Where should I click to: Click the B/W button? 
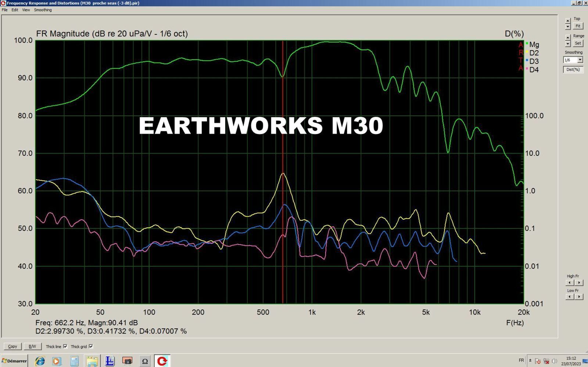pos(32,346)
